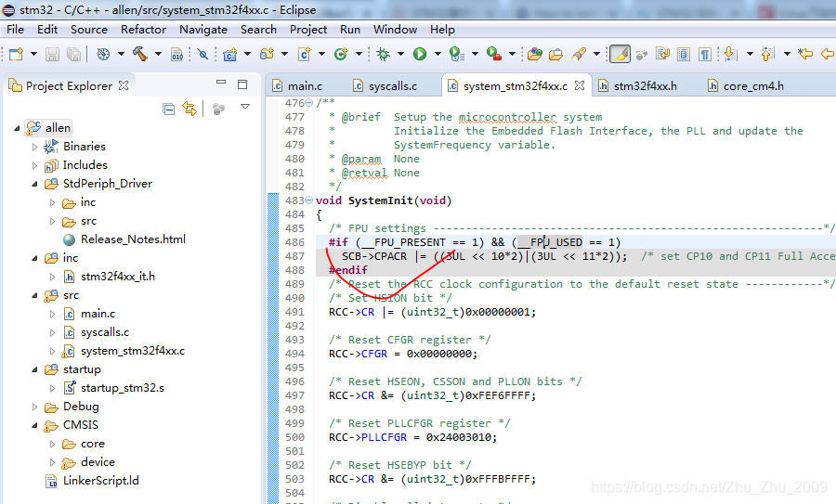
Task: Open the File menu
Action: pyautogui.click(x=15, y=30)
